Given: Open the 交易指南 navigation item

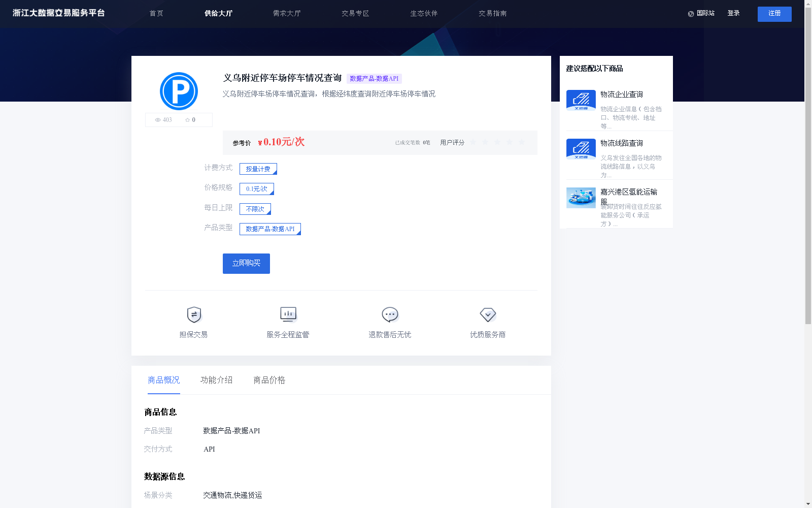Looking at the screenshot, I should [492, 14].
